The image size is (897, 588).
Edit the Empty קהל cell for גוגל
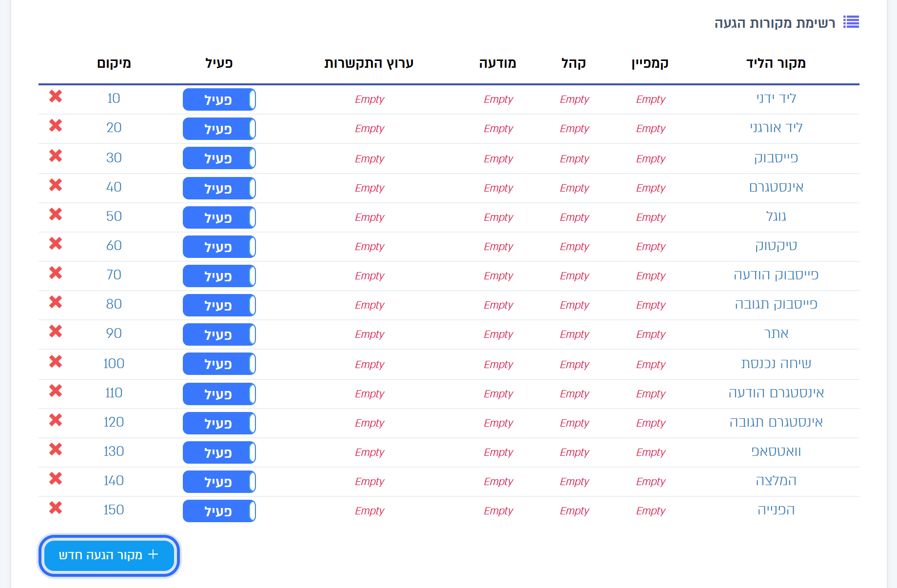pos(574,217)
